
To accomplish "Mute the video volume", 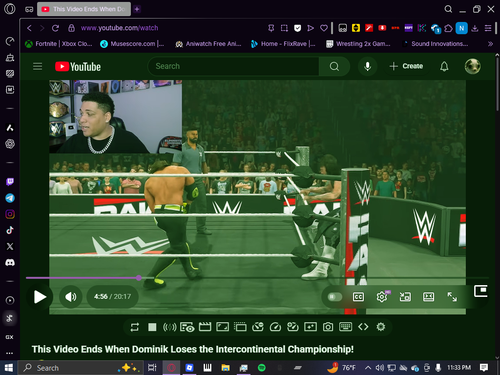I will click(x=71, y=297).
